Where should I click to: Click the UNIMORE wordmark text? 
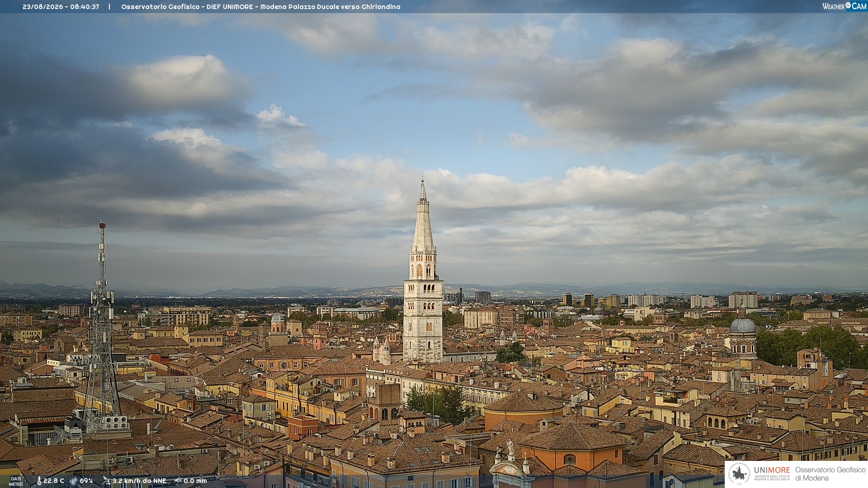pyautogui.click(x=772, y=470)
